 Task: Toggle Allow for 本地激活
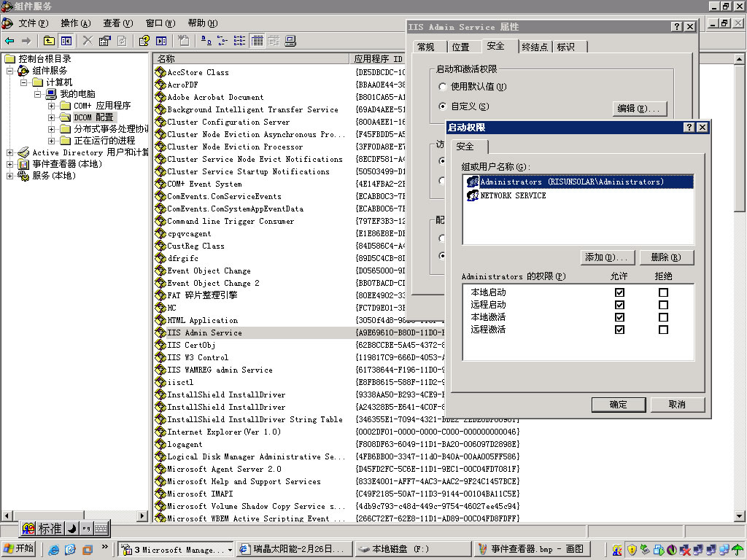[619, 317]
